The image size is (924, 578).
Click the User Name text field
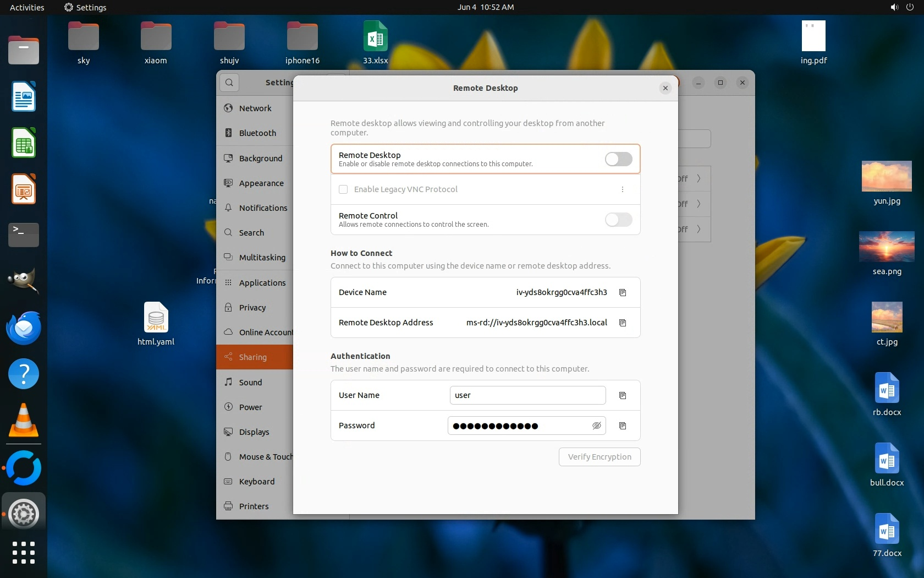[x=527, y=395]
